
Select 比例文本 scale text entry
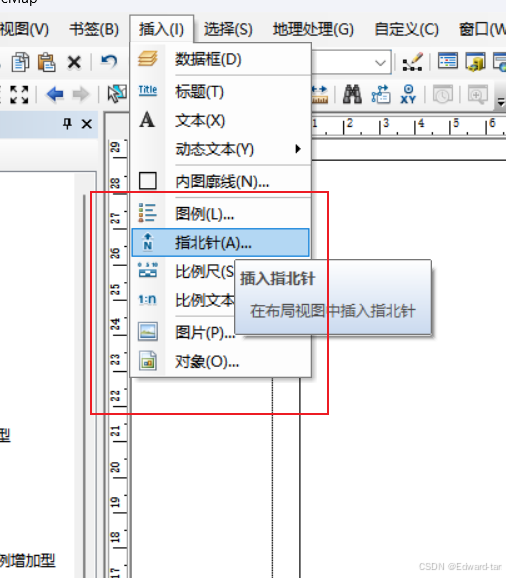(x=183, y=300)
